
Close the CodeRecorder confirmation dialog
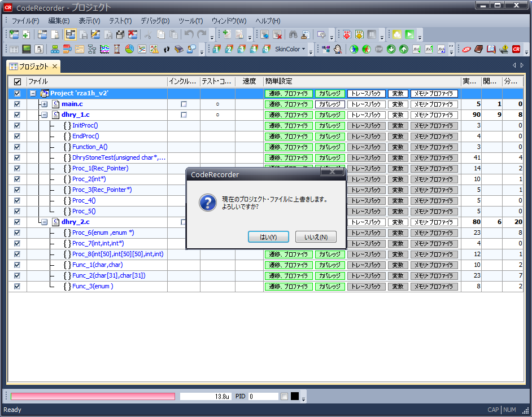coord(332,172)
